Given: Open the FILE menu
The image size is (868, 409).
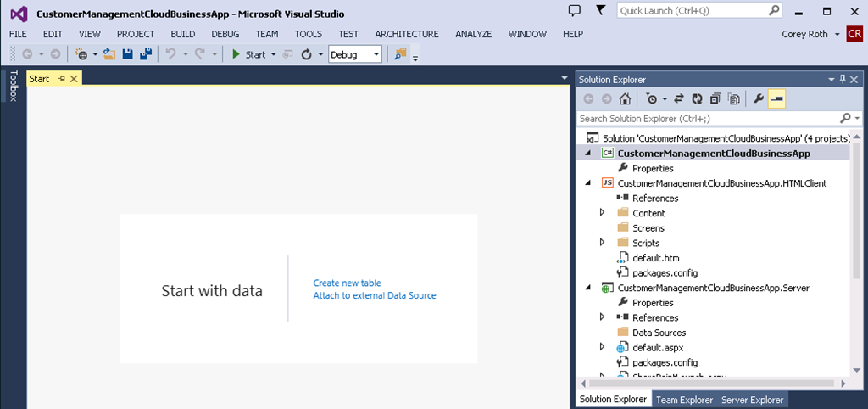Looking at the screenshot, I should click(x=19, y=34).
